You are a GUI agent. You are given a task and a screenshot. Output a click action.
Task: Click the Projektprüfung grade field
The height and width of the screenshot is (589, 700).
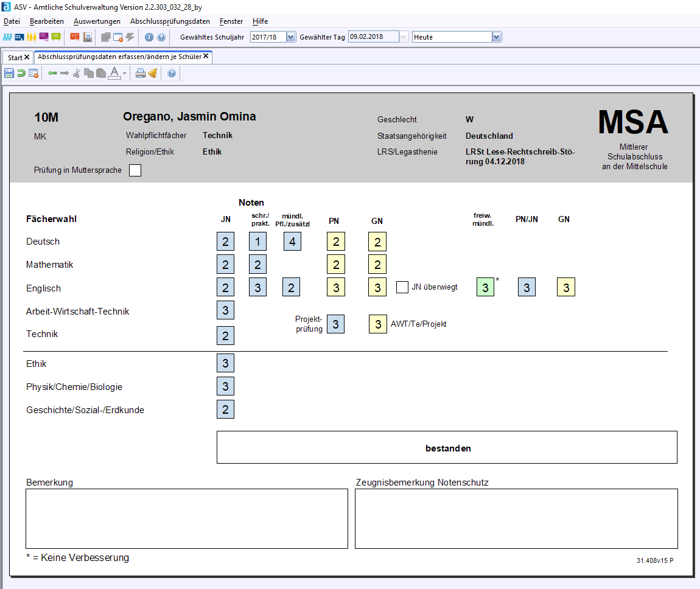click(x=336, y=324)
